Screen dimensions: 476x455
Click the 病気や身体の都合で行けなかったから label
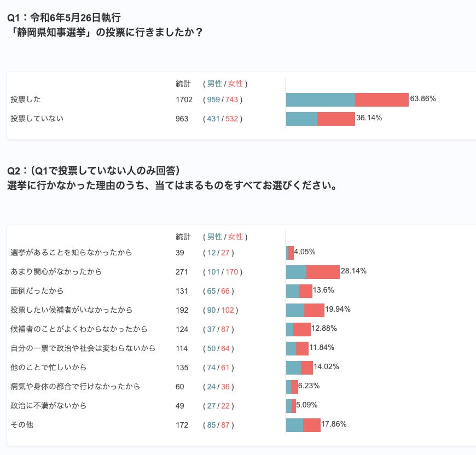point(76,387)
